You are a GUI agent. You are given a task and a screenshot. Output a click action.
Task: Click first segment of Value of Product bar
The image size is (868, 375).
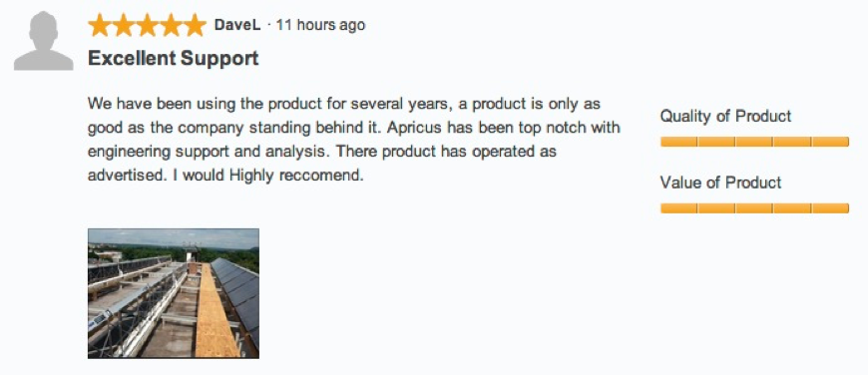(679, 208)
